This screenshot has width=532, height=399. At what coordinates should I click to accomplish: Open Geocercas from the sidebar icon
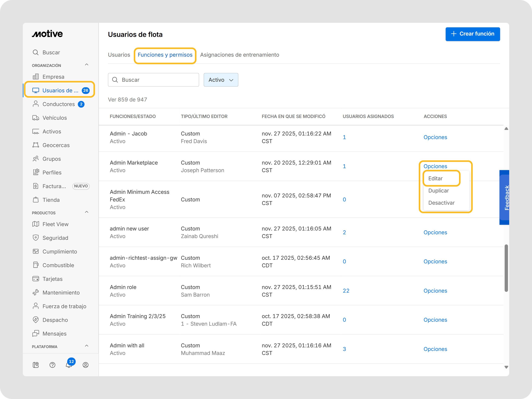pos(36,145)
